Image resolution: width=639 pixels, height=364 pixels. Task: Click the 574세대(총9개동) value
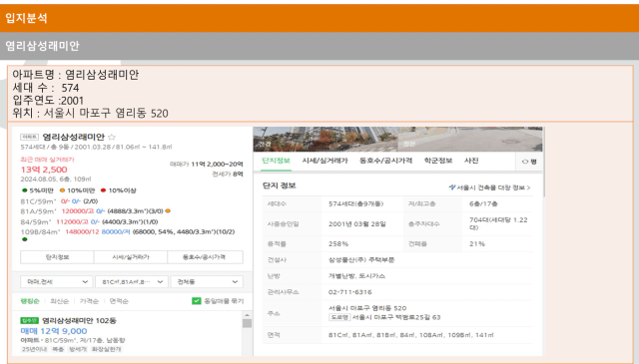pos(355,203)
